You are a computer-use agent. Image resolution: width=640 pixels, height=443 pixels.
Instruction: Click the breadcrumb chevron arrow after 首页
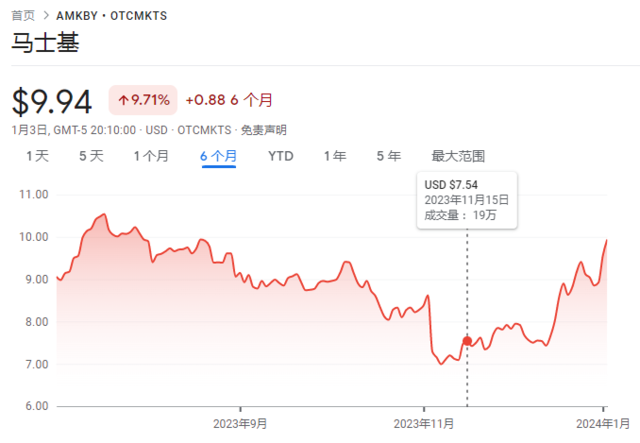point(46,16)
